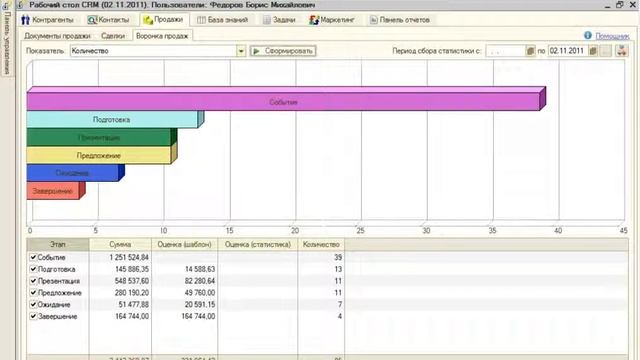Click the Показатель field showing Количество
The width and height of the screenshot is (640, 360).
click(153, 51)
